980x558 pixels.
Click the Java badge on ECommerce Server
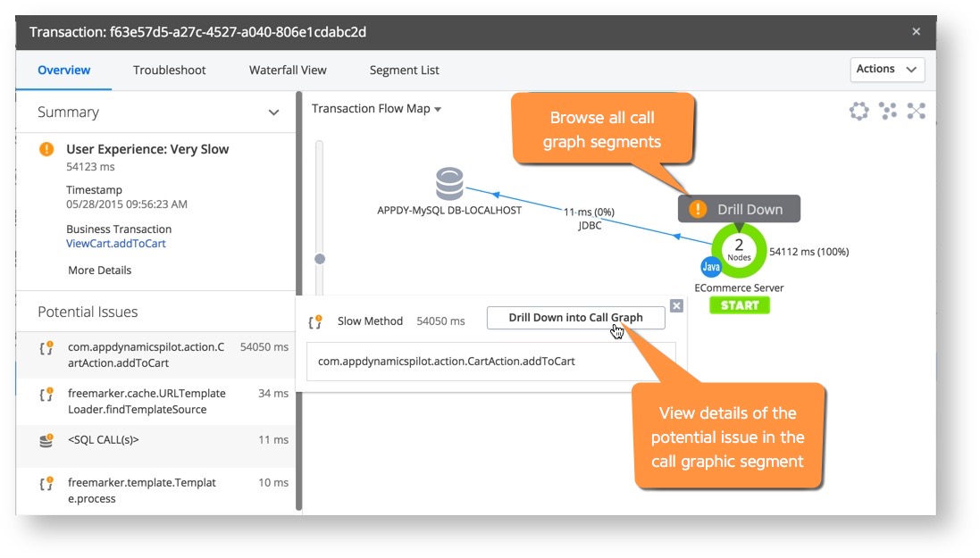coord(710,267)
